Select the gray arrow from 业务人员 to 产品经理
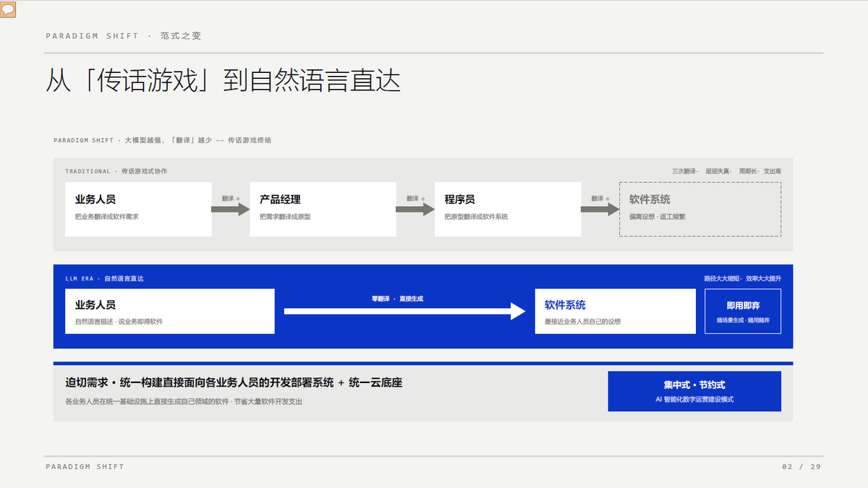 [x=230, y=209]
